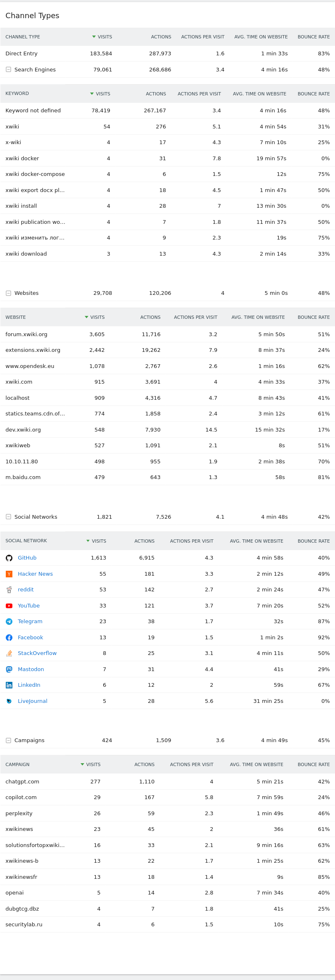This screenshot has width=335, height=980.
Task: Sort channel types by Bounce Rate
Action: [x=314, y=37]
